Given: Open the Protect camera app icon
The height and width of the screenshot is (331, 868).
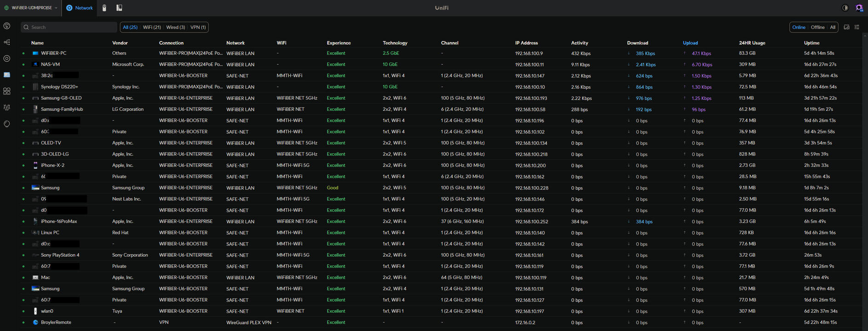Looking at the screenshot, I should (104, 8).
